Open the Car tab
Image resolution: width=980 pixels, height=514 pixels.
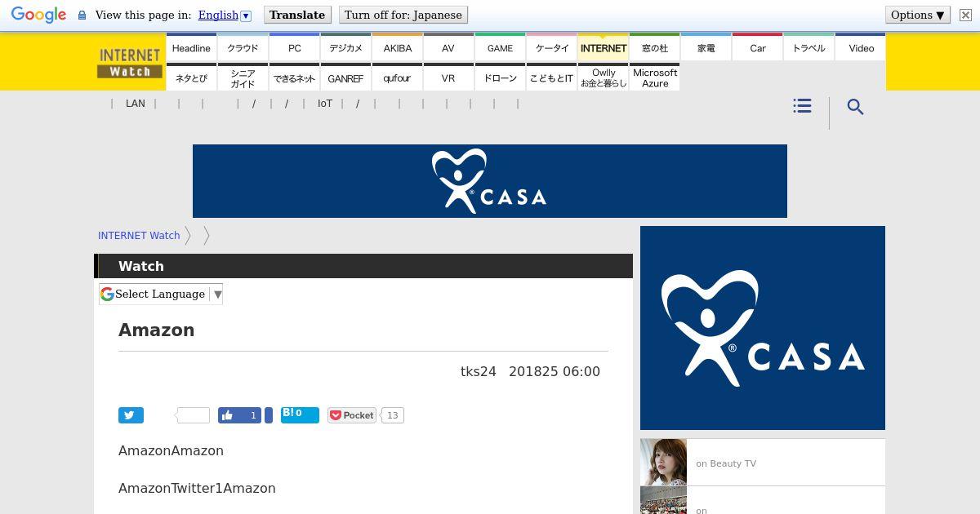[x=757, y=47]
